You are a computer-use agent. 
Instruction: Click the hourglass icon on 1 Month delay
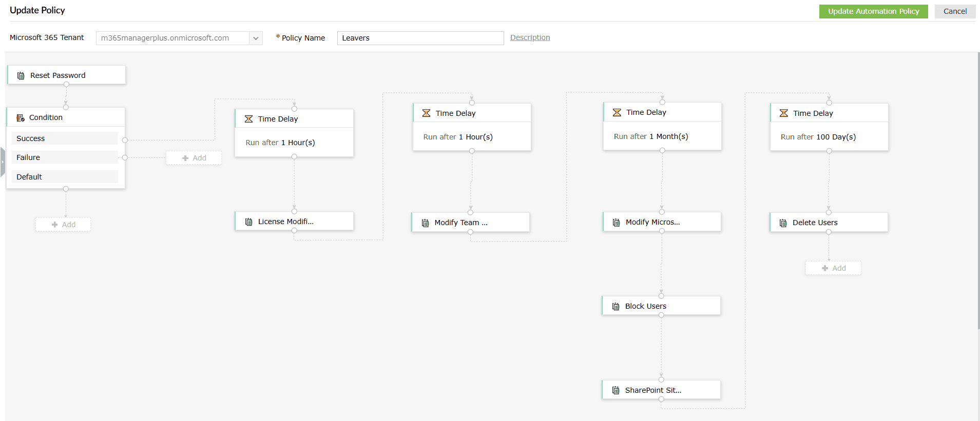pyautogui.click(x=617, y=113)
